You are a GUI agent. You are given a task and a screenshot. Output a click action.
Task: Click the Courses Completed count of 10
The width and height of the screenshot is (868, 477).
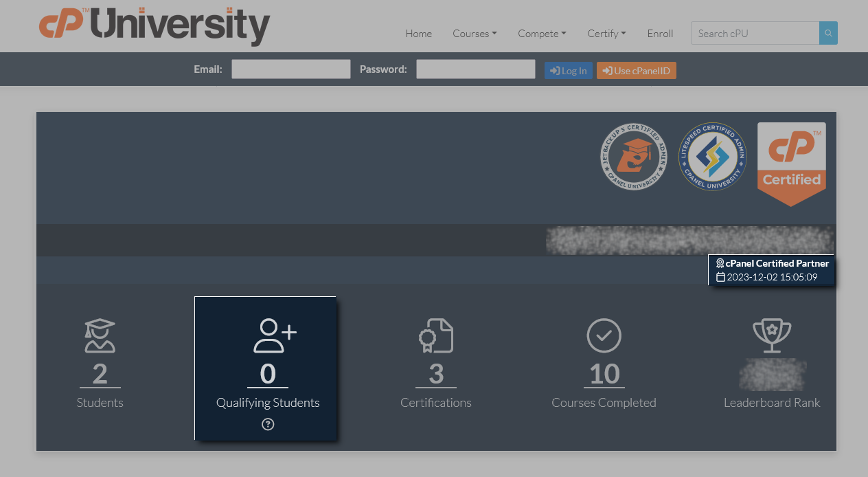[x=604, y=374]
